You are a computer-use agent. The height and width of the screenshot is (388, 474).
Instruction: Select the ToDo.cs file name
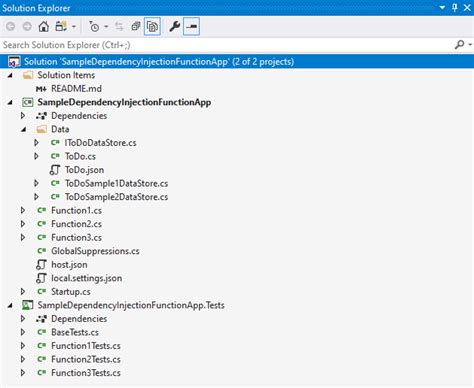point(80,156)
